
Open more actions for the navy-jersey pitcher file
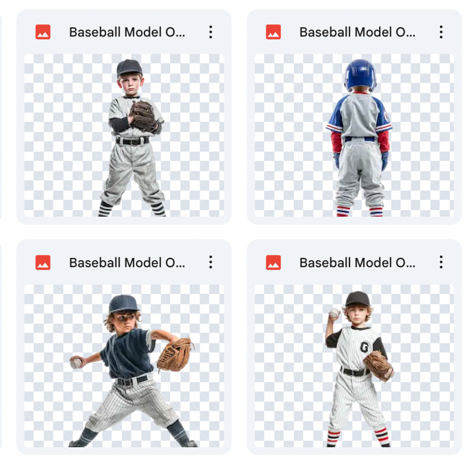point(211,262)
